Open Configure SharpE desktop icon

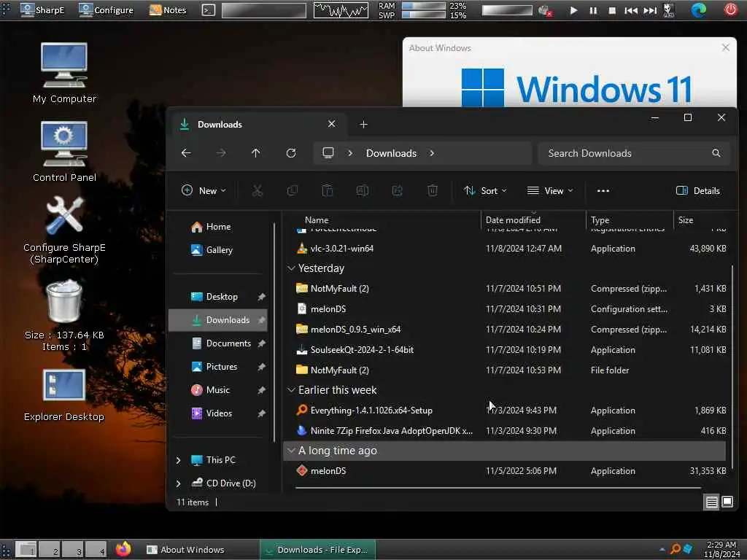click(x=64, y=230)
